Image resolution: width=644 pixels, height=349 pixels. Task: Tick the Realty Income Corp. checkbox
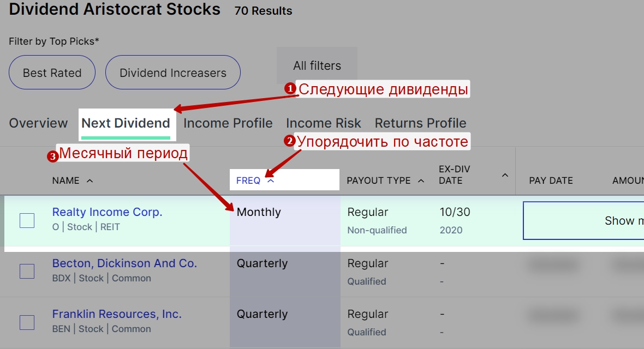click(27, 220)
